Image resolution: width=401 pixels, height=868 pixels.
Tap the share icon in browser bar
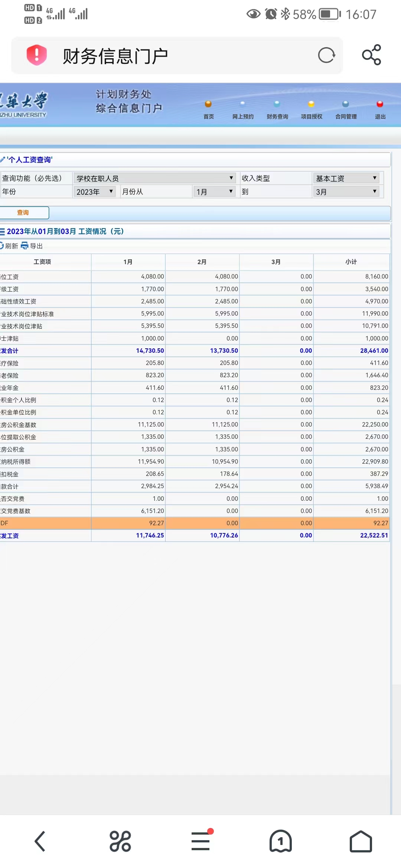[371, 55]
